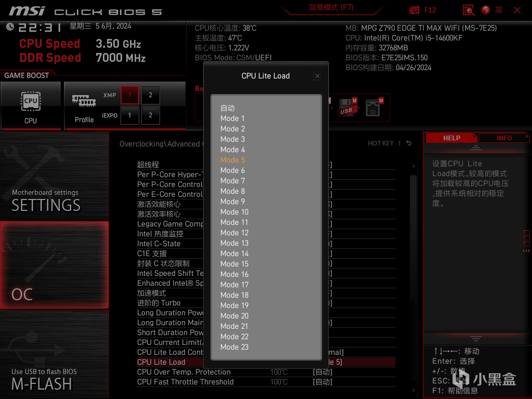The width and height of the screenshot is (532, 399).
Task: Select Mode 6 in CPU Lite Load
Action: click(232, 170)
